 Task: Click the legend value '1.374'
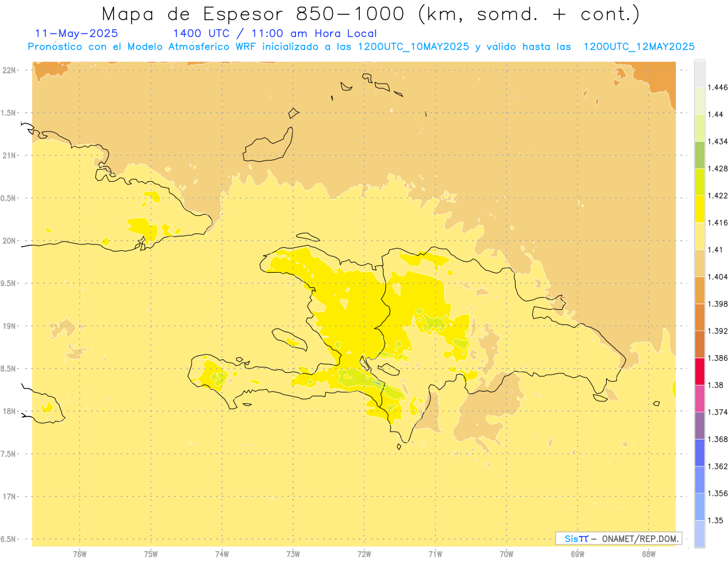pos(718,412)
